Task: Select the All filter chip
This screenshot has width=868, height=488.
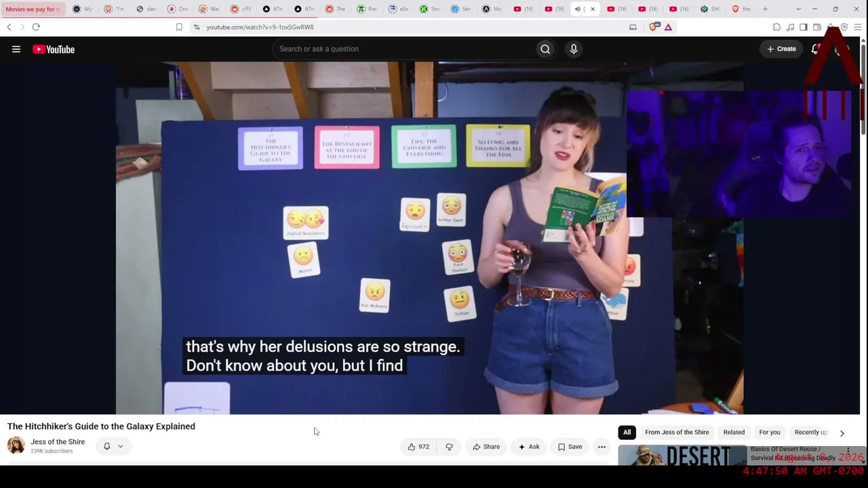Action: [627, 432]
